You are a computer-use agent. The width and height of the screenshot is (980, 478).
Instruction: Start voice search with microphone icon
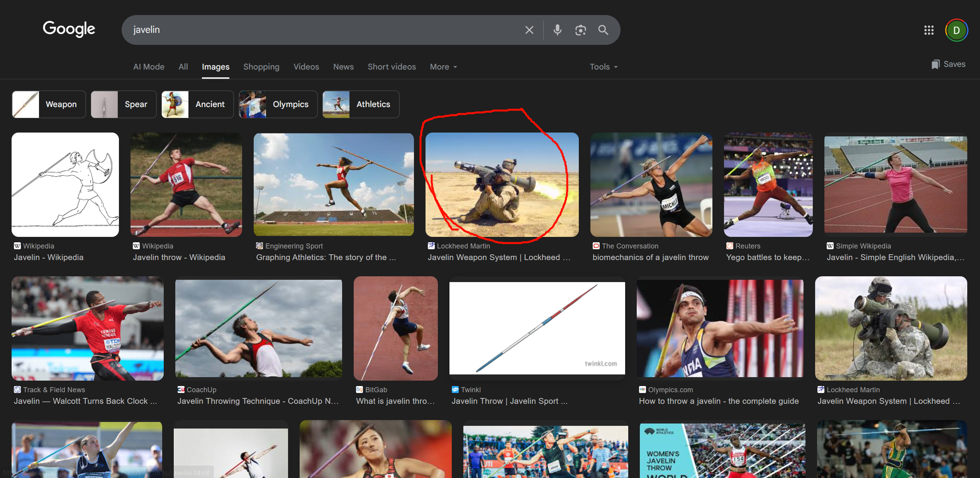point(557,30)
